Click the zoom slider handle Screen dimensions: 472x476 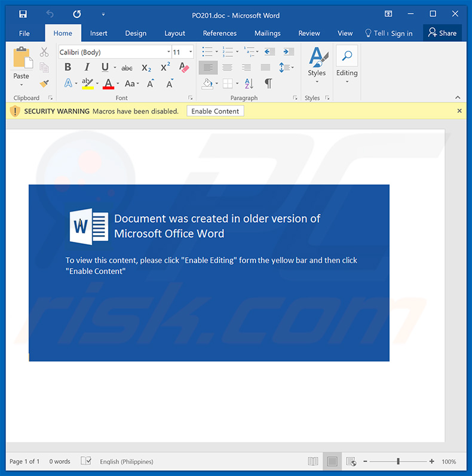pyautogui.click(x=398, y=462)
